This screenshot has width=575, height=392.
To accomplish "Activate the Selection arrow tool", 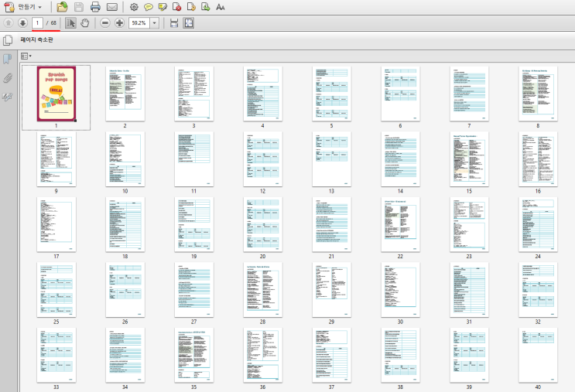I will (x=70, y=22).
